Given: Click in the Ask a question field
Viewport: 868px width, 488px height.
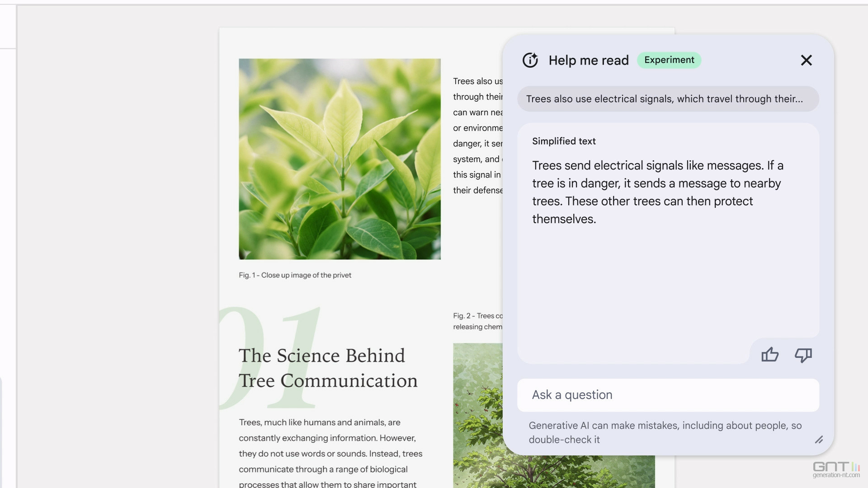Looking at the screenshot, I should (x=668, y=395).
